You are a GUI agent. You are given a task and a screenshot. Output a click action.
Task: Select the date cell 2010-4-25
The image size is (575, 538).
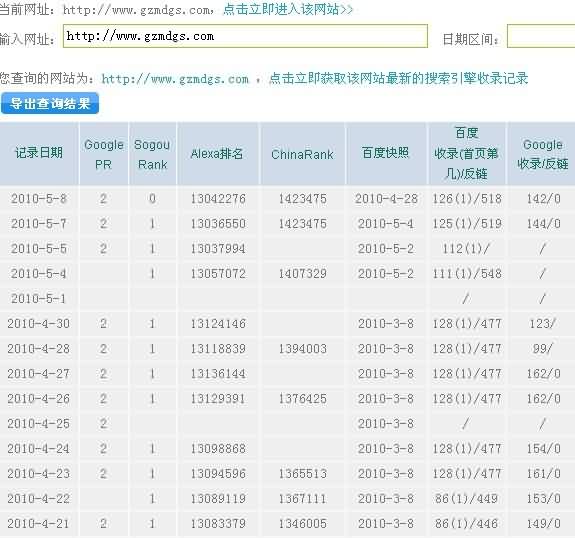tap(39, 424)
